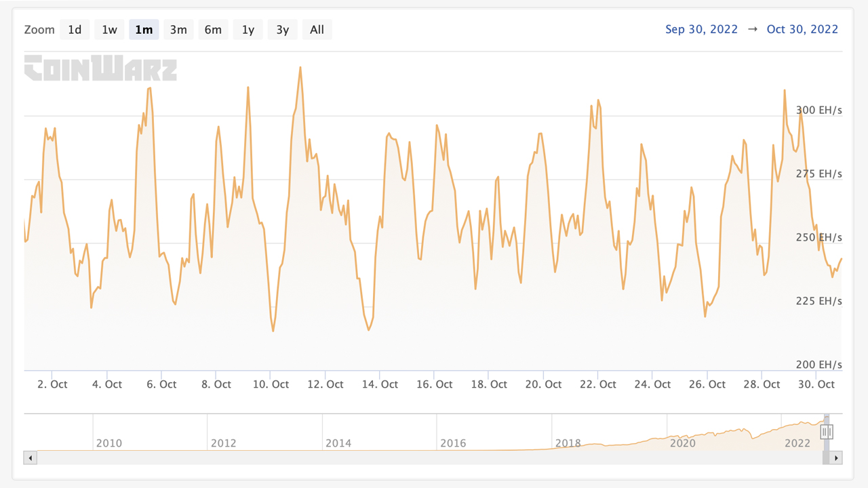This screenshot has width=868, height=488.
Task: Click the 28. Oct axis label
Action: pos(762,384)
